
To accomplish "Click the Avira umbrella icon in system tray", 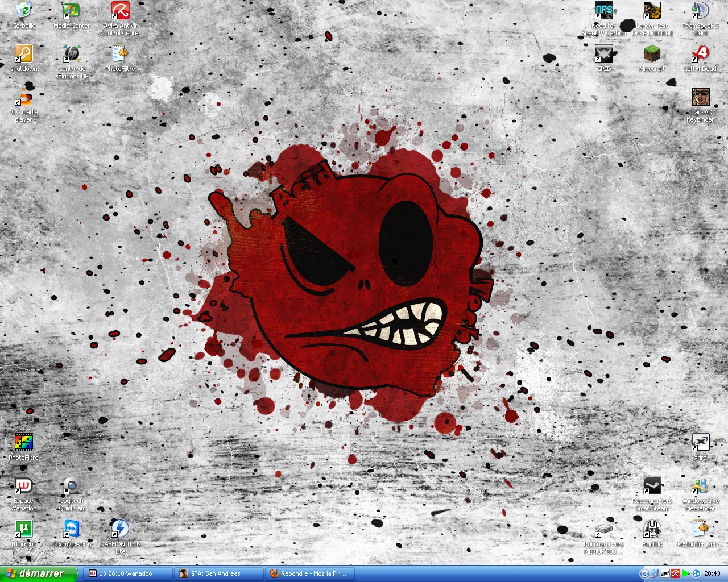I will click(x=676, y=573).
